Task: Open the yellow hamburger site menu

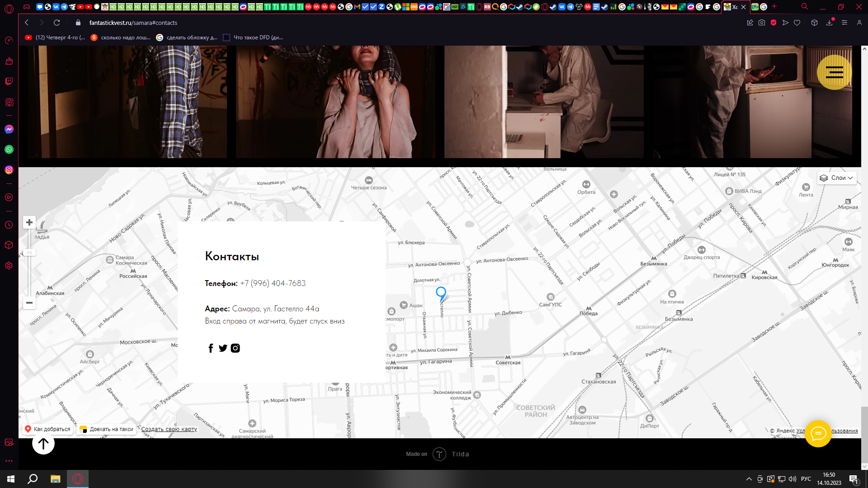Action: (x=834, y=72)
